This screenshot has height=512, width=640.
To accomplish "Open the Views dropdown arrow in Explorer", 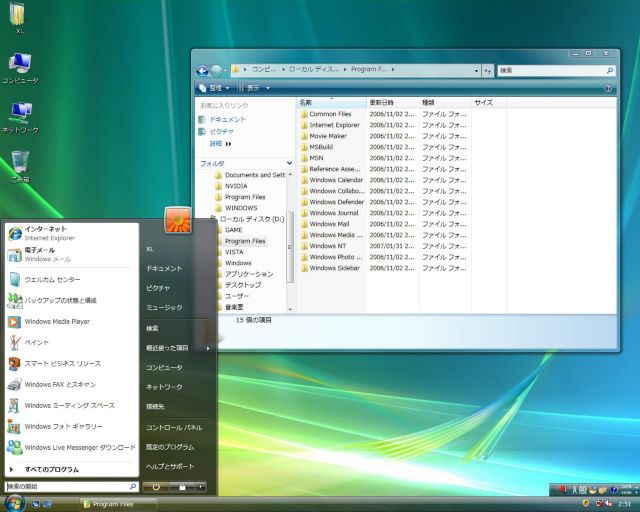I will [268, 88].
